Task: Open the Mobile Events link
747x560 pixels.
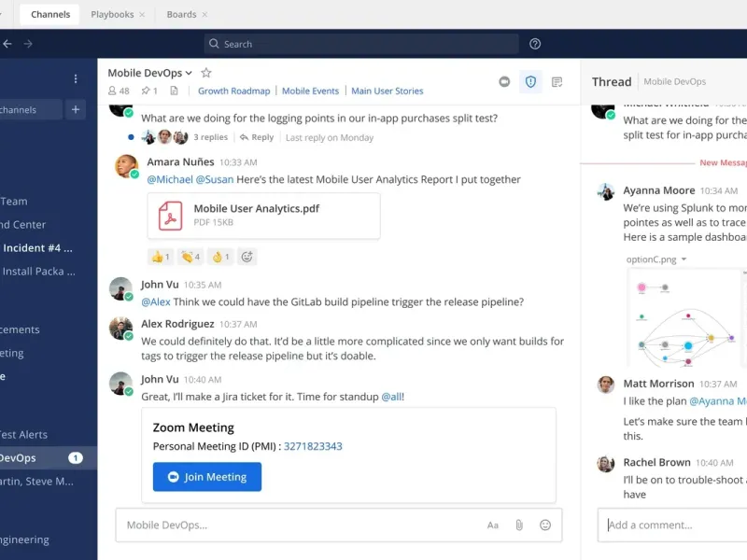Action: pyautogui.click(x=310, y=91)
